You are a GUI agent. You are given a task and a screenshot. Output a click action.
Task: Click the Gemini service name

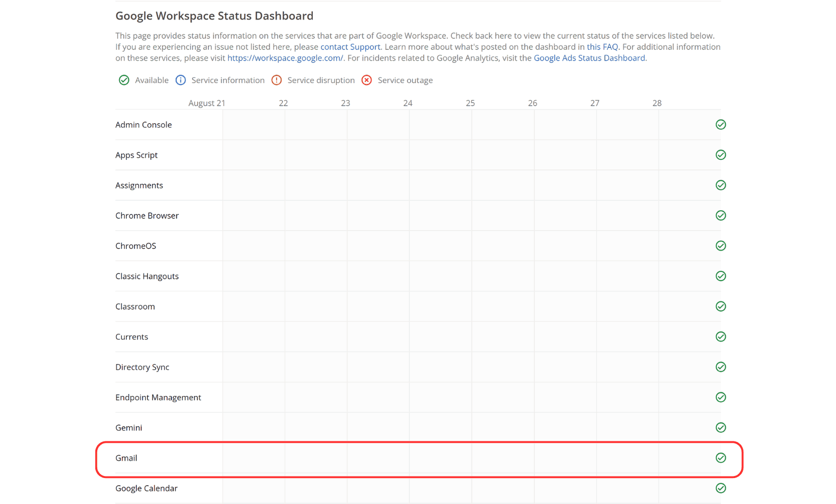coord(128,428)
